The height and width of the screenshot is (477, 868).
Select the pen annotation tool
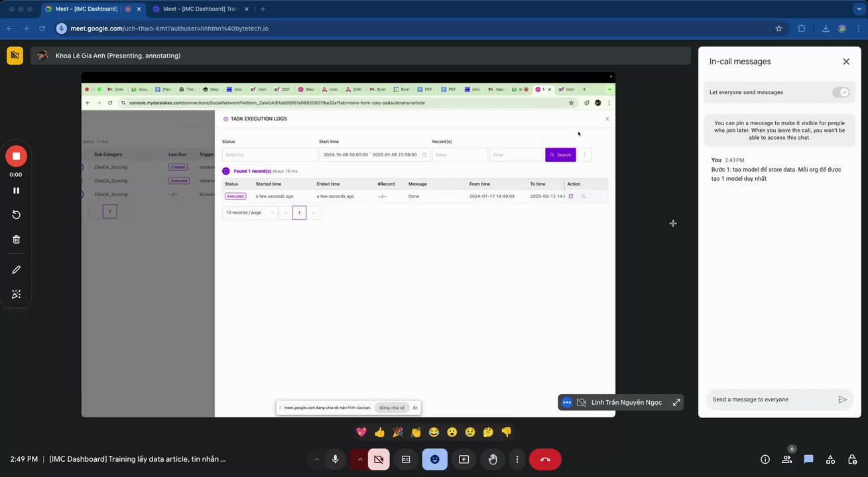click(x=16, y=270)
